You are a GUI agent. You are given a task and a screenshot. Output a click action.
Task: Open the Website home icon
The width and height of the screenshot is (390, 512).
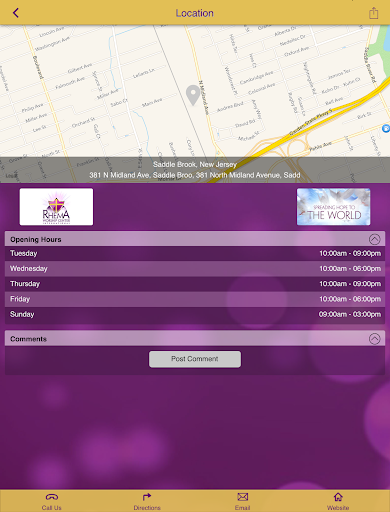[338, 497]
